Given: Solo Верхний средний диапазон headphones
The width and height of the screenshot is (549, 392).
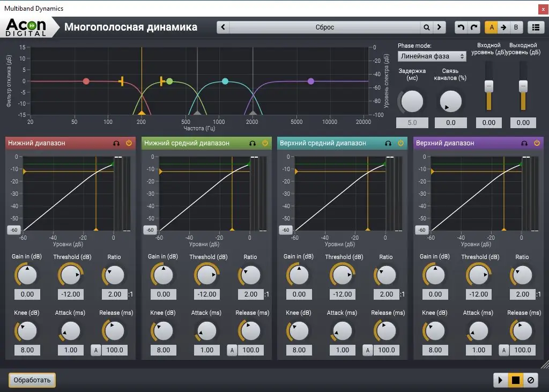Looking at the screenshot, I should (x=388, y=143).
